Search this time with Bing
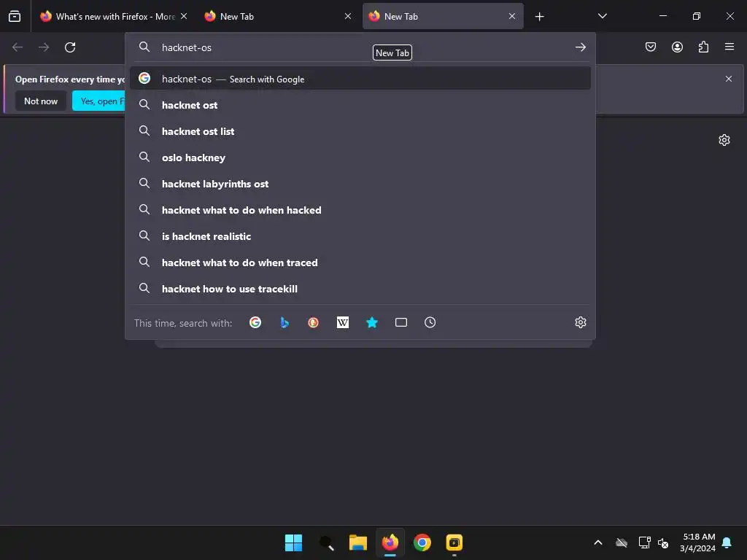Screen dimensions: 747x560 (285, 322)
